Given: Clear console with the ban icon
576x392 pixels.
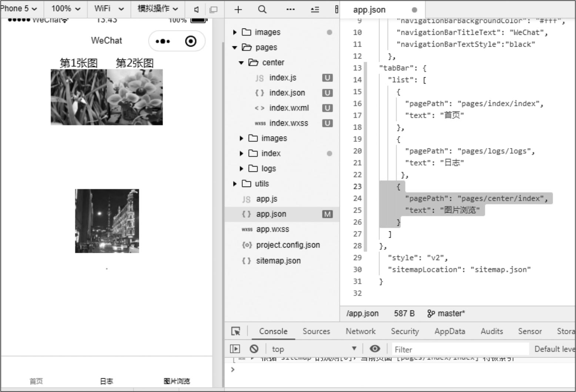Looking at the screenshot, I should coord(254,349).
